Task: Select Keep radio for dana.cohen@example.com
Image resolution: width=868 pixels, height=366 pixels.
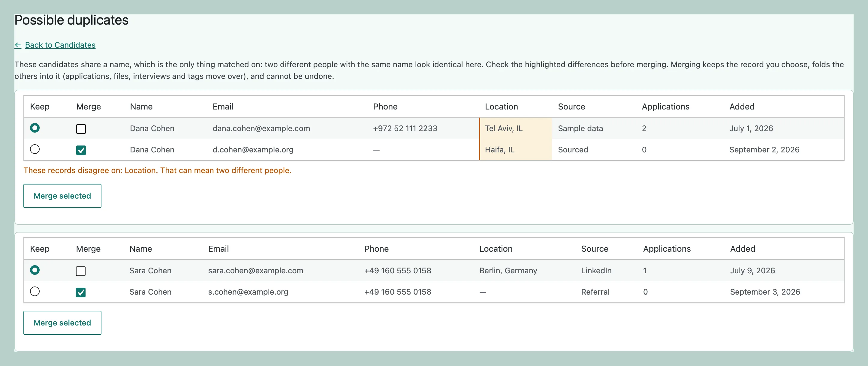Action: coord(35,128)
